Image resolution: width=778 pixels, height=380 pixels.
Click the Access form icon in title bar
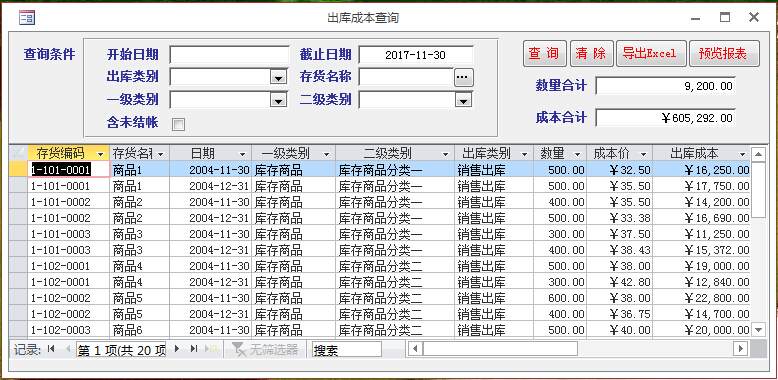point(27,18)
